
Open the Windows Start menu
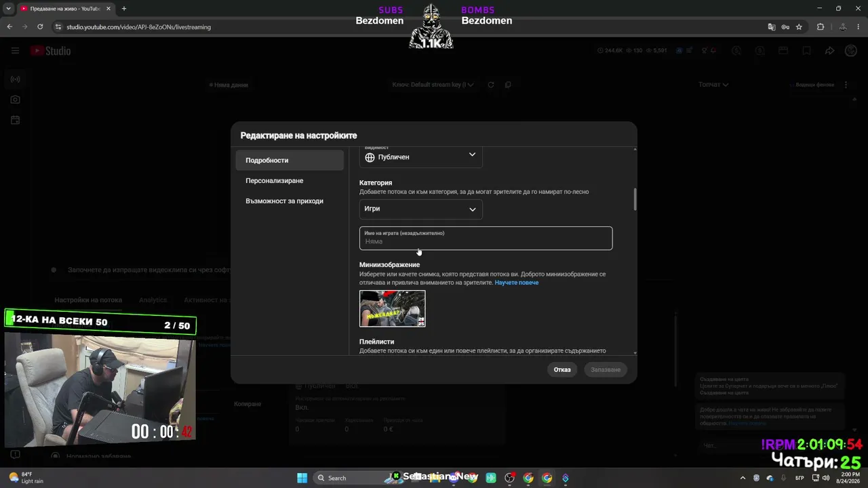[x=302, y=478]
